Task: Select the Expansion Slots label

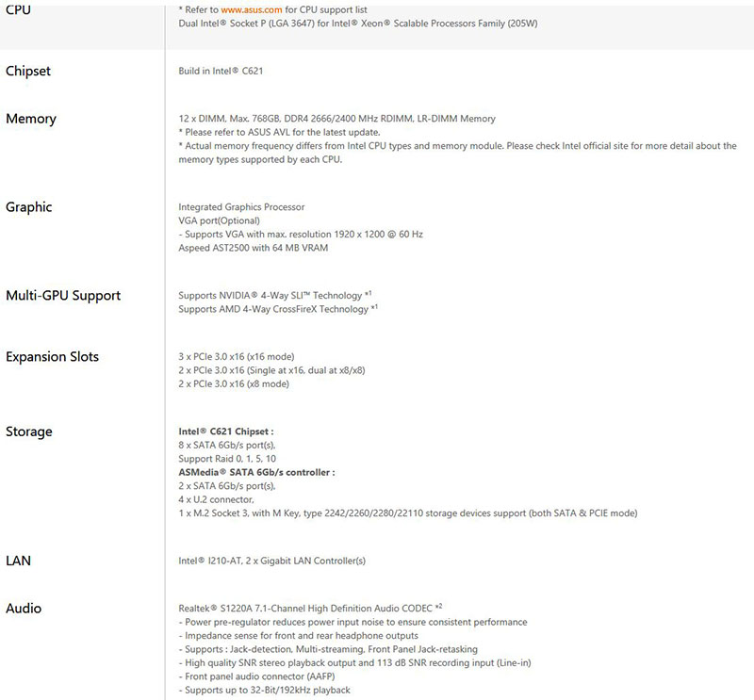Action: [52, 357]
